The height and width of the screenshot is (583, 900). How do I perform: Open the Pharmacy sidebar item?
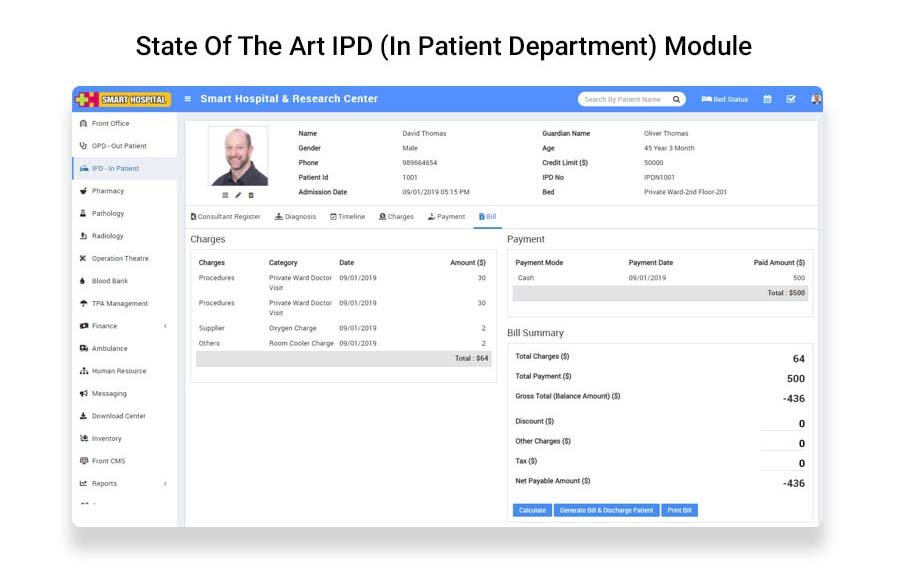click(x=107, y=191)
